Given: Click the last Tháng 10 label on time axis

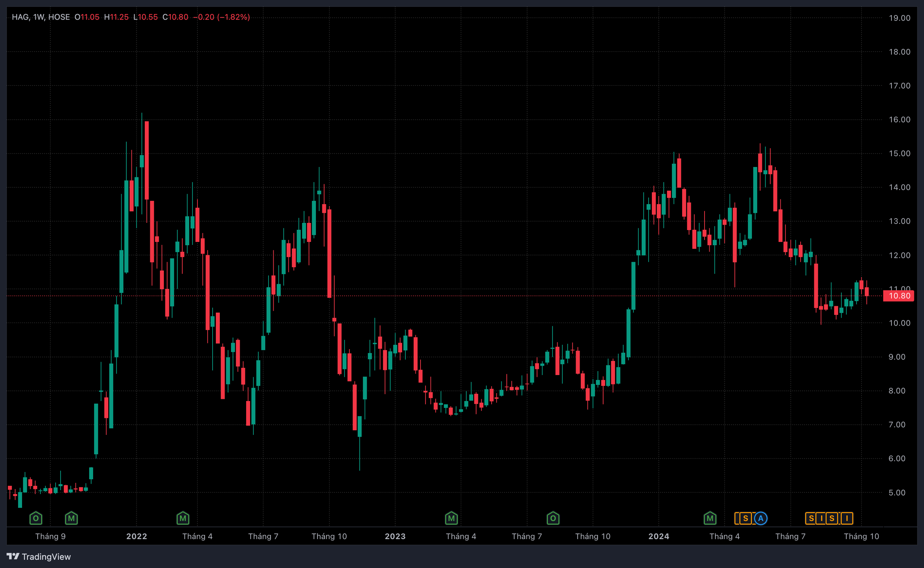Looking at the screenshot, I should [862, 537].
